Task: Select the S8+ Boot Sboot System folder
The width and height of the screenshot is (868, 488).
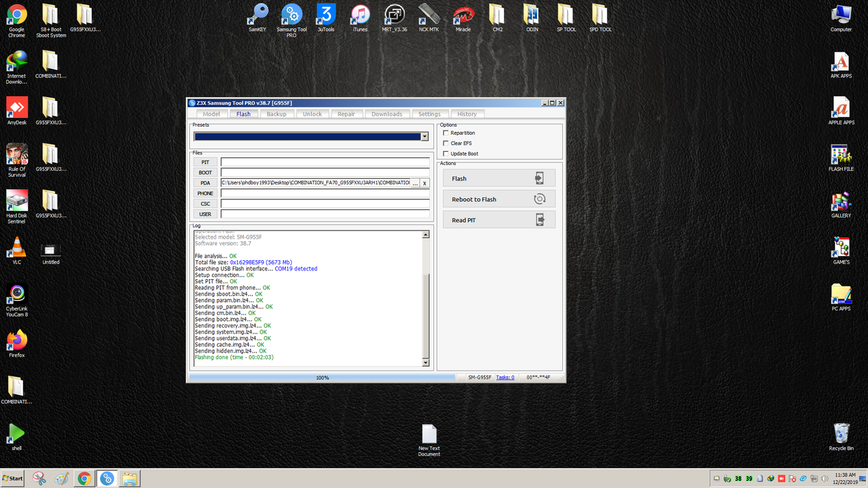Action: pyautogui.click(x=51, y=20)
